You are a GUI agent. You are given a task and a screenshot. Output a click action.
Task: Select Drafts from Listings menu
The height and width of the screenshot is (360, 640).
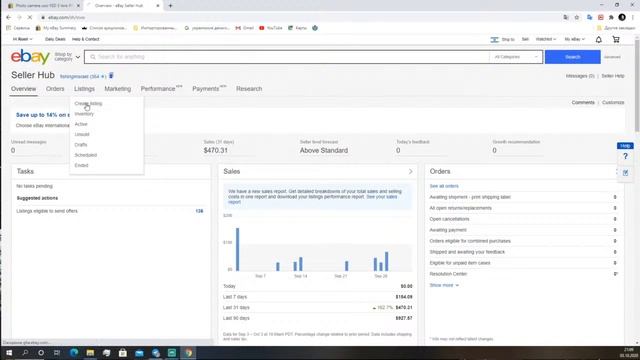81,145
